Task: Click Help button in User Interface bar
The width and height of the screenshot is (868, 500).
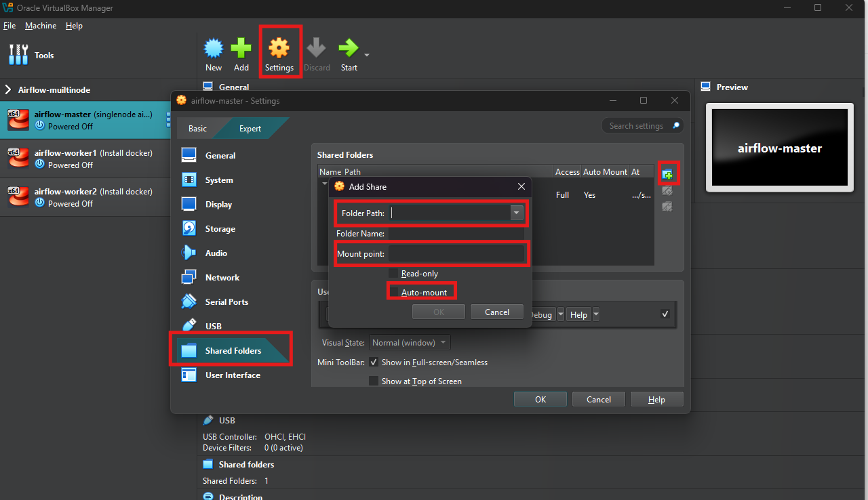Action: 578,314
